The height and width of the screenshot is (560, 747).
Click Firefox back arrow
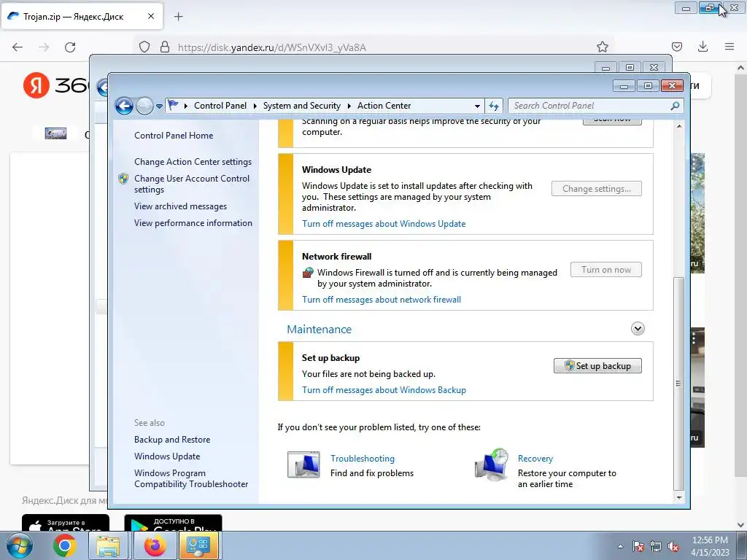[x=18, y=47]
